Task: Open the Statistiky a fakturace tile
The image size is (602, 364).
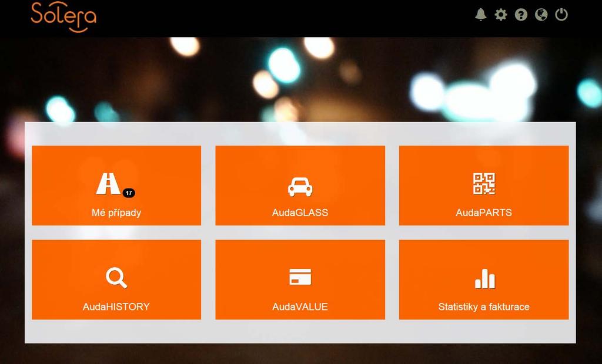Action: coord(484,279)
